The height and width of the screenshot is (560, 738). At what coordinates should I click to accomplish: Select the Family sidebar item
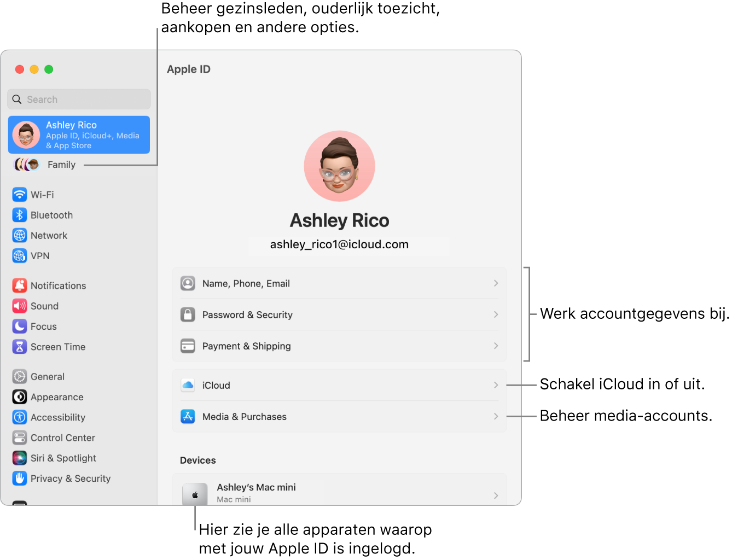[x=61, y=164]
